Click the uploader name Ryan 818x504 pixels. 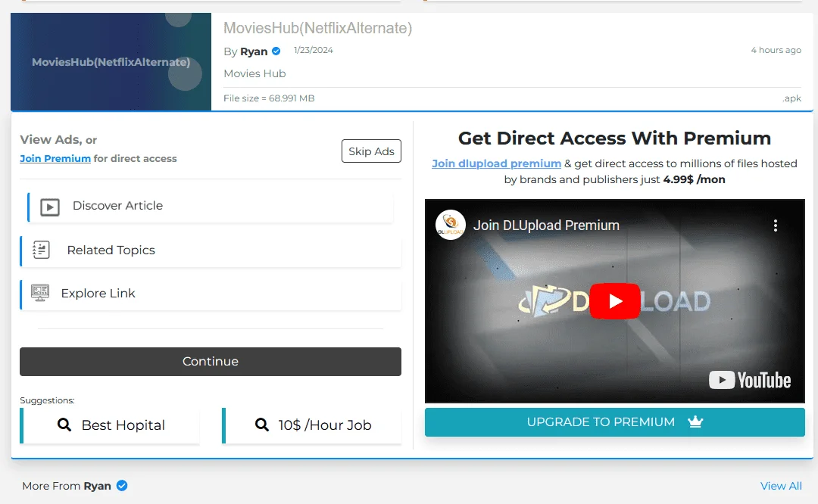pos(254,51)
